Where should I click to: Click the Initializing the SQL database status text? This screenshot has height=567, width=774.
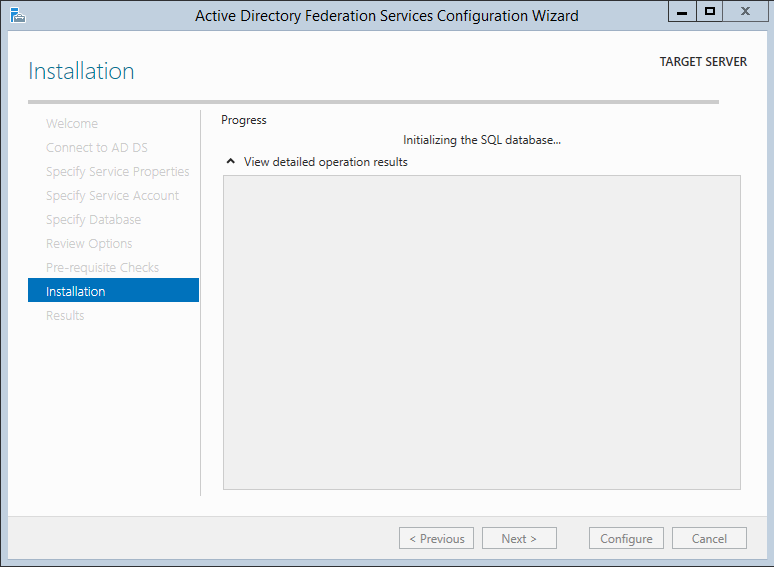tap(481, 141)
